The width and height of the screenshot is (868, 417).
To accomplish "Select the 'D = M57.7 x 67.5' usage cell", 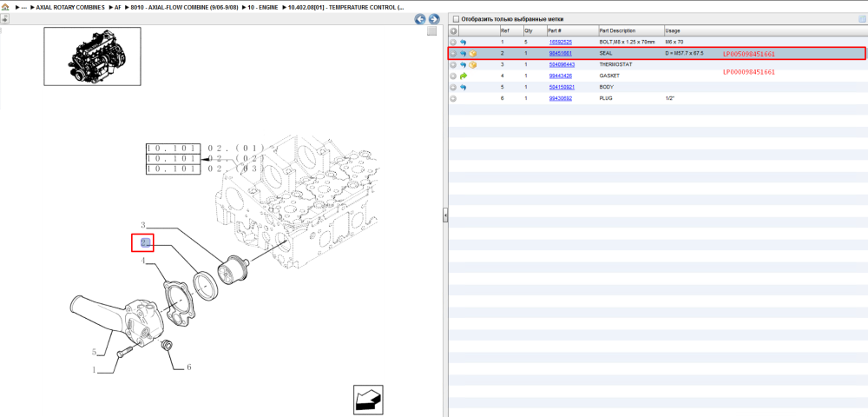I will 684,54.
